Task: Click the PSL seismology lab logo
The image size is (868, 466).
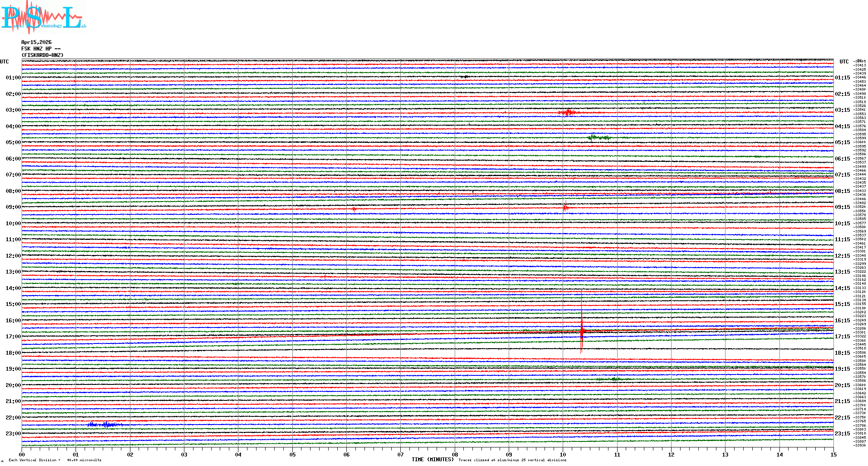Action: (43, 17)
